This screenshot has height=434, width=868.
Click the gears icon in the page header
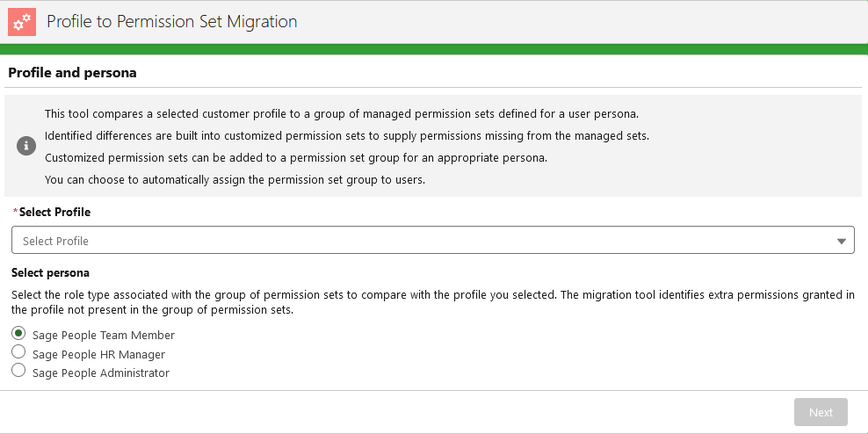tap(22, 21)
